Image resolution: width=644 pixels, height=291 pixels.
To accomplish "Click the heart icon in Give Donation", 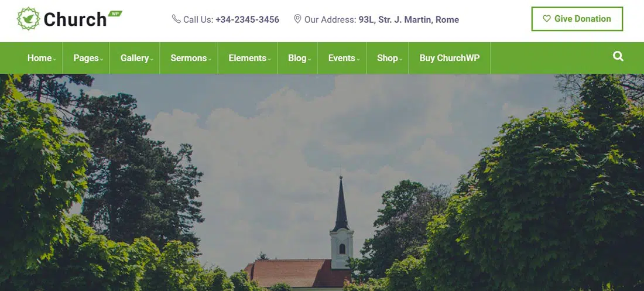I will 546,19.
